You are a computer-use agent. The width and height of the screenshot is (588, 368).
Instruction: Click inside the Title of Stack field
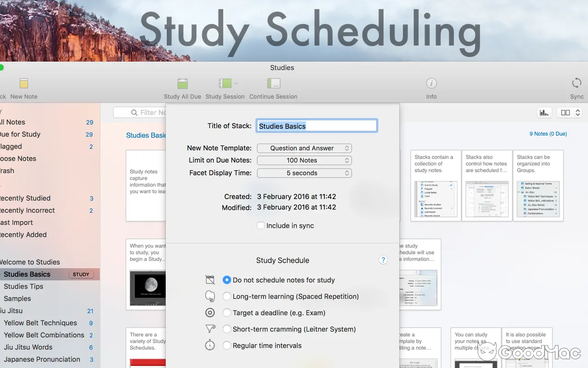click(317, 126)
